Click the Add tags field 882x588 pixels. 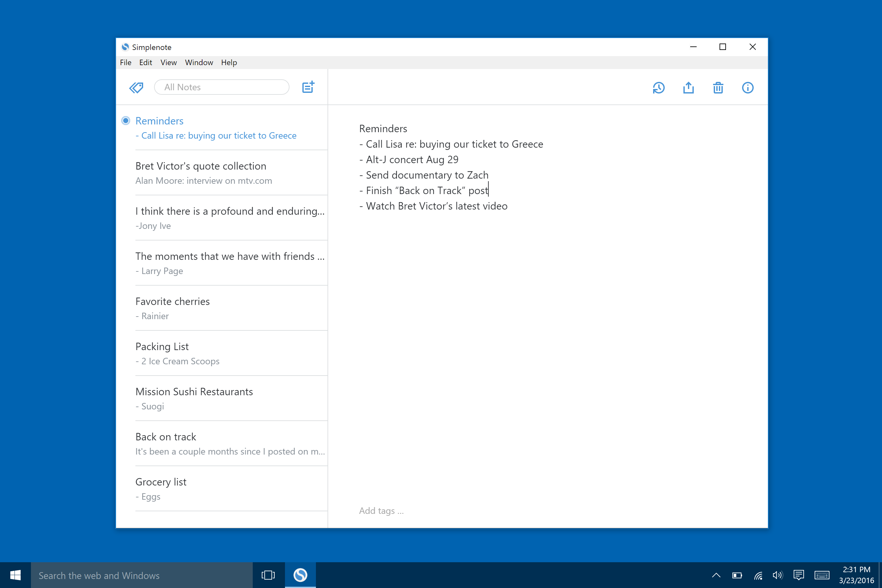pos(381,511)
